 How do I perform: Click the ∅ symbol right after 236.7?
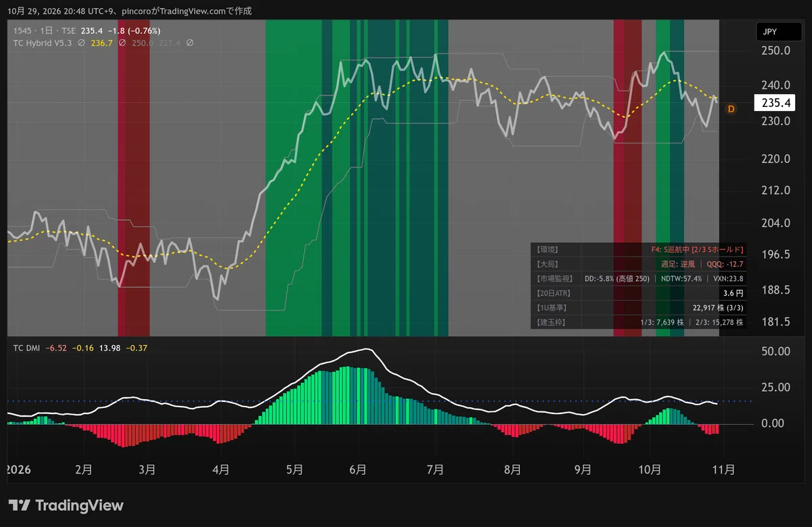(x=122, y=43)
